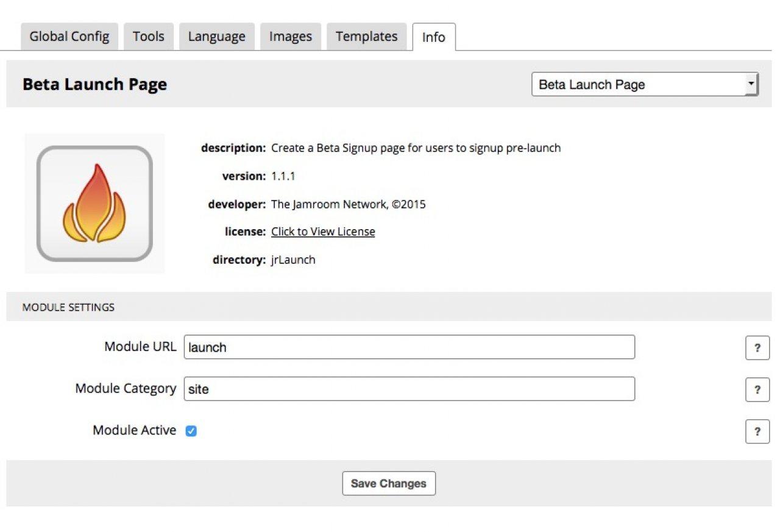
Task: Click the help icon for Module URL
Action: coord(757,348)
